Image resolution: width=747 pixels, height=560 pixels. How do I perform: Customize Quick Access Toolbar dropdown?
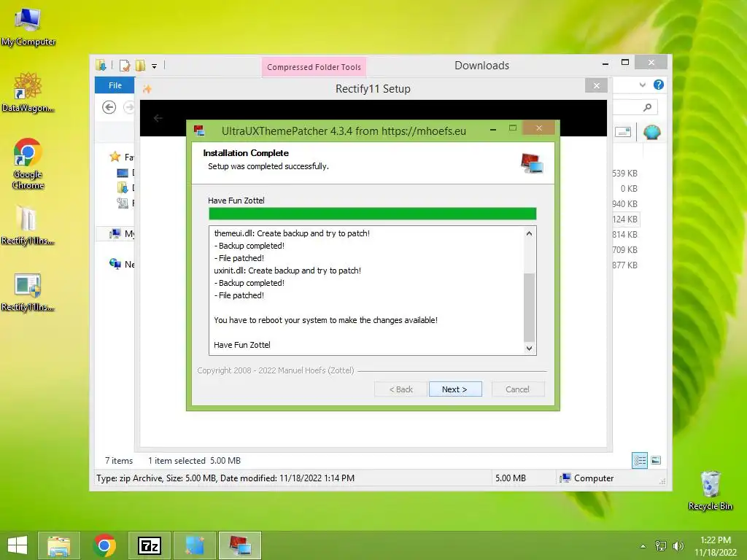(x=155, y=66)
